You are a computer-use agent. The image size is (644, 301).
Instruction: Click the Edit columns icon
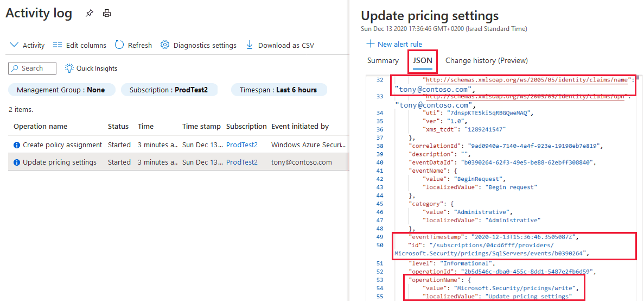58,45
